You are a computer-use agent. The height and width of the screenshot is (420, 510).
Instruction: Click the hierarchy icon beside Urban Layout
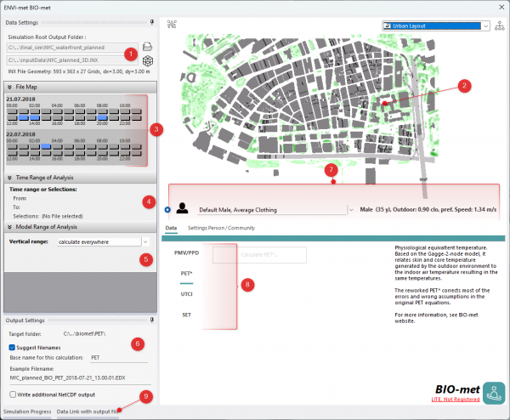coord(498,26)
